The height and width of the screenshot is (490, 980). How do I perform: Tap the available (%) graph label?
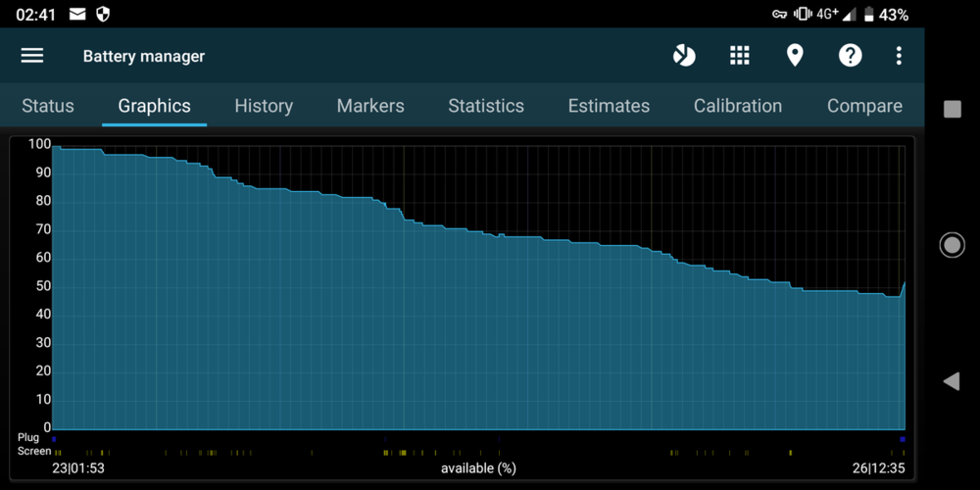click(478, 468)
